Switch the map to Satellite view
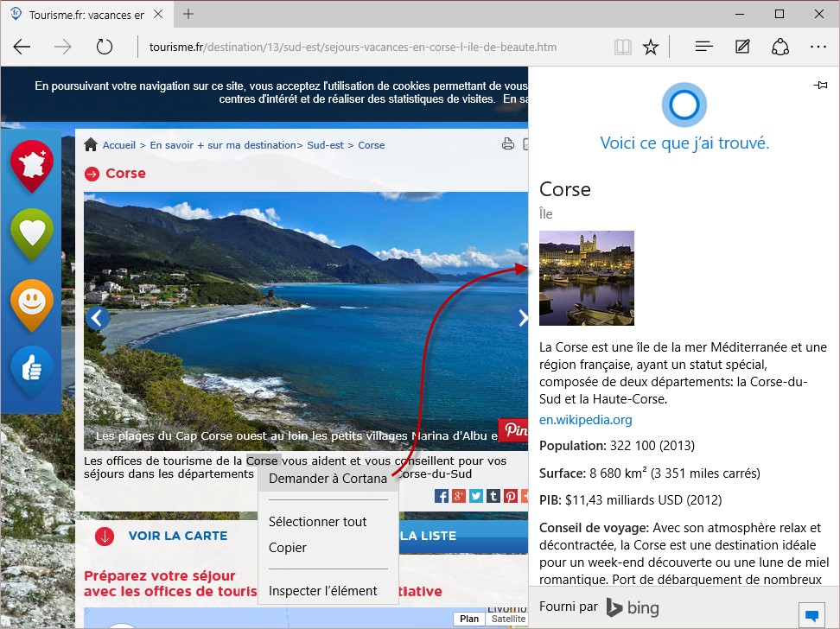The height and width of the screenshot is (629, 840). click(507, 619)
